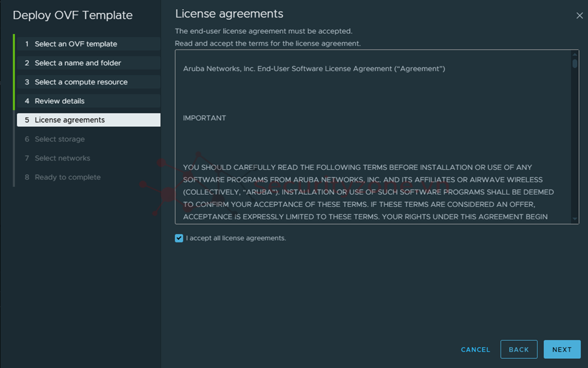This screenshot has height=368, width=588.
Task: Select step 5 License agreements
Action: click(x=89, y=120)
